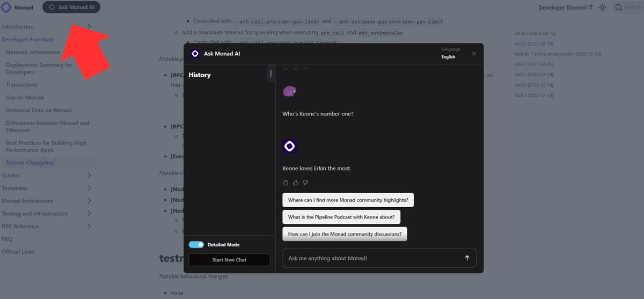Expand the Introduction sidebar chevron

[89, 27]
